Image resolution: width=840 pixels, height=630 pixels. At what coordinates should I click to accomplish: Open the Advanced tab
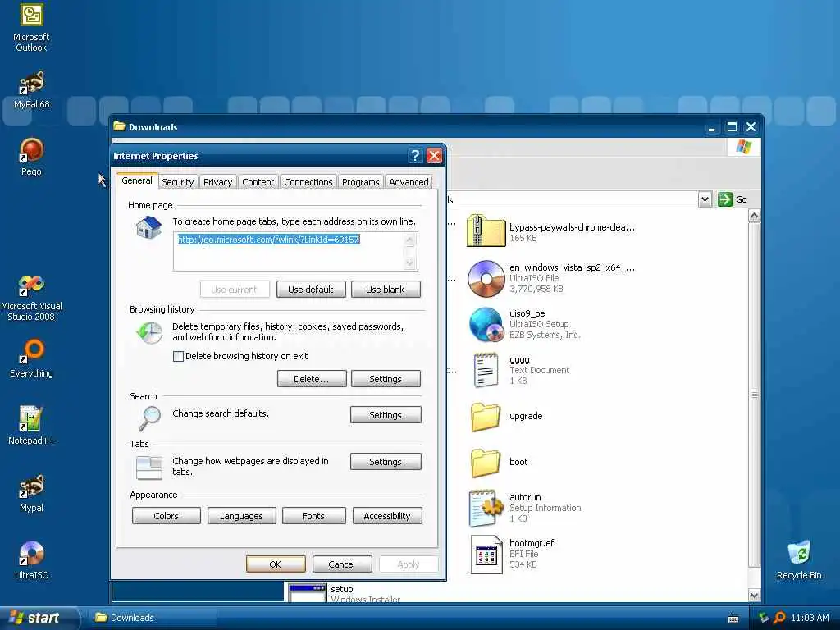pos(409,182)
